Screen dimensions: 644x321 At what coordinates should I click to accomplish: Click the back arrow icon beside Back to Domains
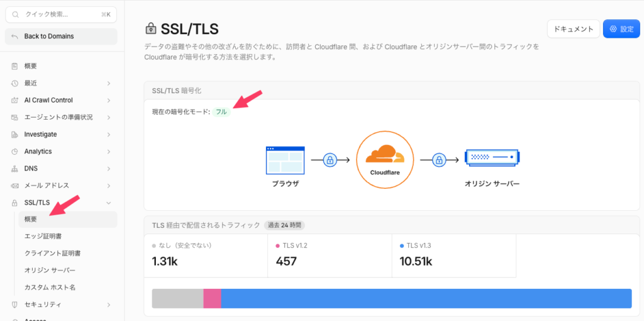pyautogui.click(x=15, y=37)
